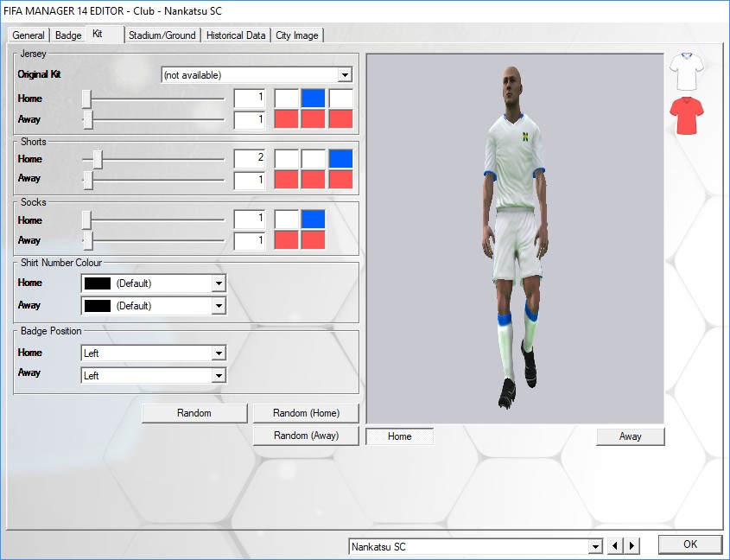The image size is (730, 560).
Task: Show the Home kit preview
Action: click(x=399, y=436)
